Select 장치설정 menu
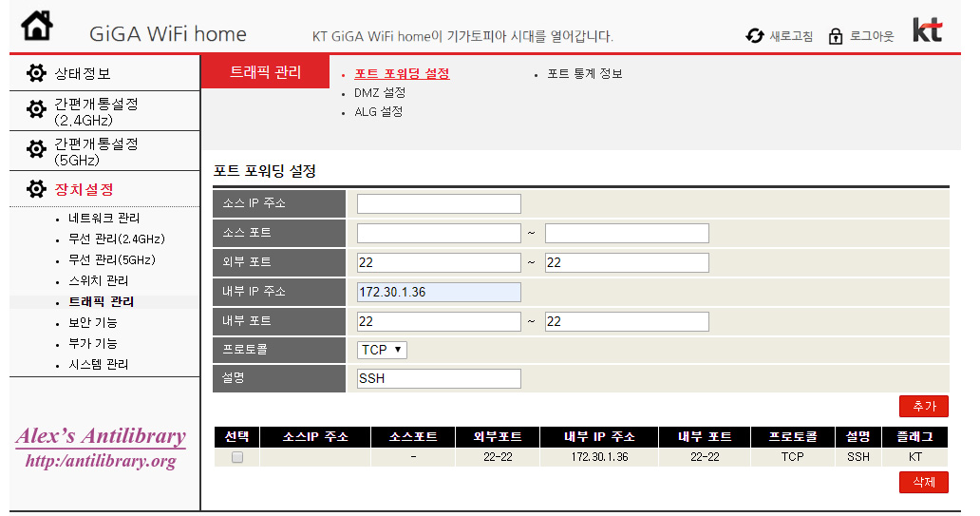980x516 pixels. (x=84, y=189)
